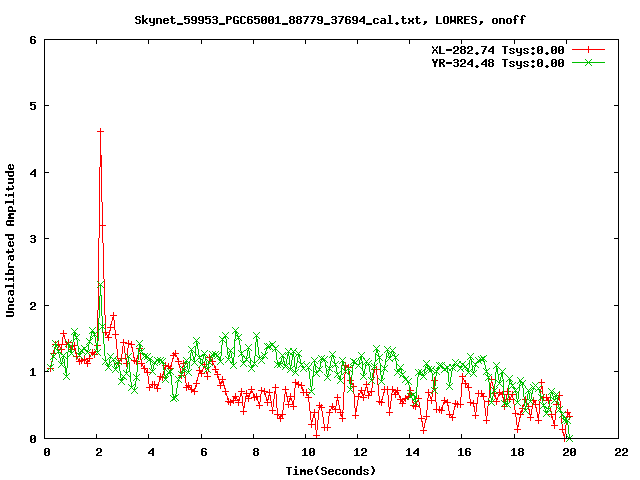The image size is (640, 480).
Task: Click x-axis tick label 12
Action: 360,452
